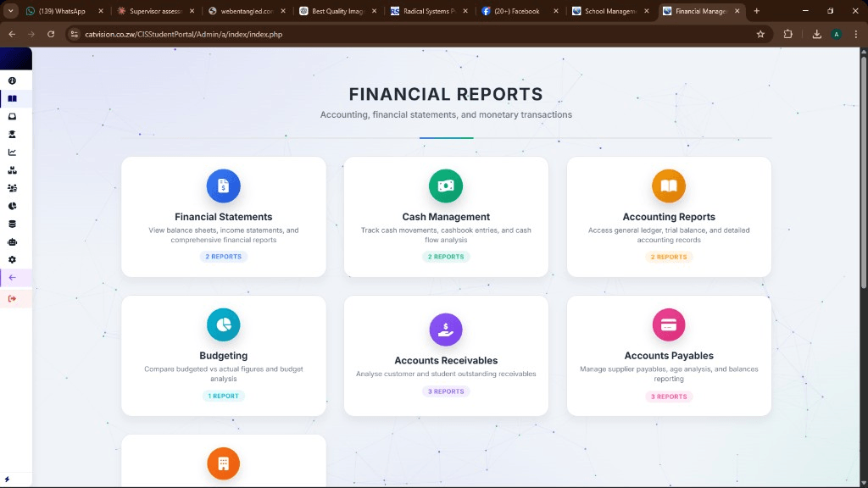Open the Accounting Reports card title
868x488 pixels.
tap(669, 217)
